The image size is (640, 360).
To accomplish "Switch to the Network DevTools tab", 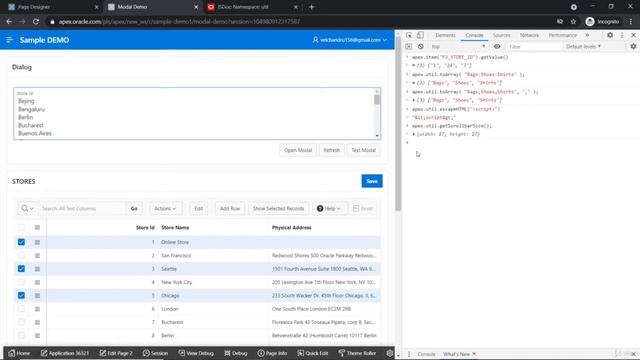I will [529, 36].
